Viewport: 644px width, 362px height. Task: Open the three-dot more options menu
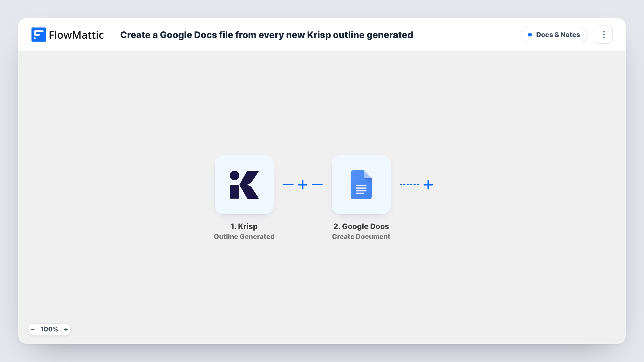tap(604, 35)
